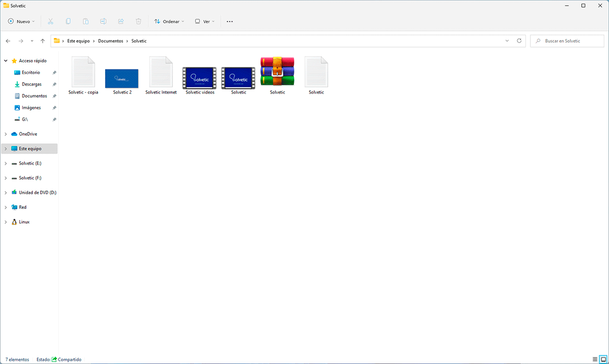Select OneDrive in navigation pane
Viewport: 609px width, 364px height.
[28, 134]
